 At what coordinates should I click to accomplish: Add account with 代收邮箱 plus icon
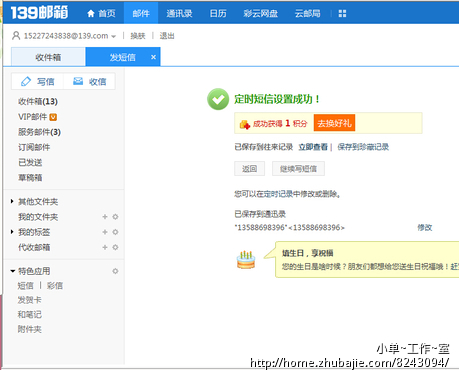(105, 247)
